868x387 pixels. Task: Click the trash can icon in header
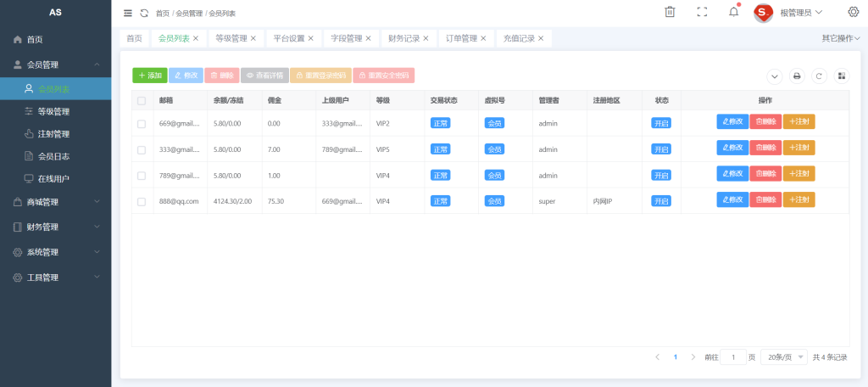point(670,12)
